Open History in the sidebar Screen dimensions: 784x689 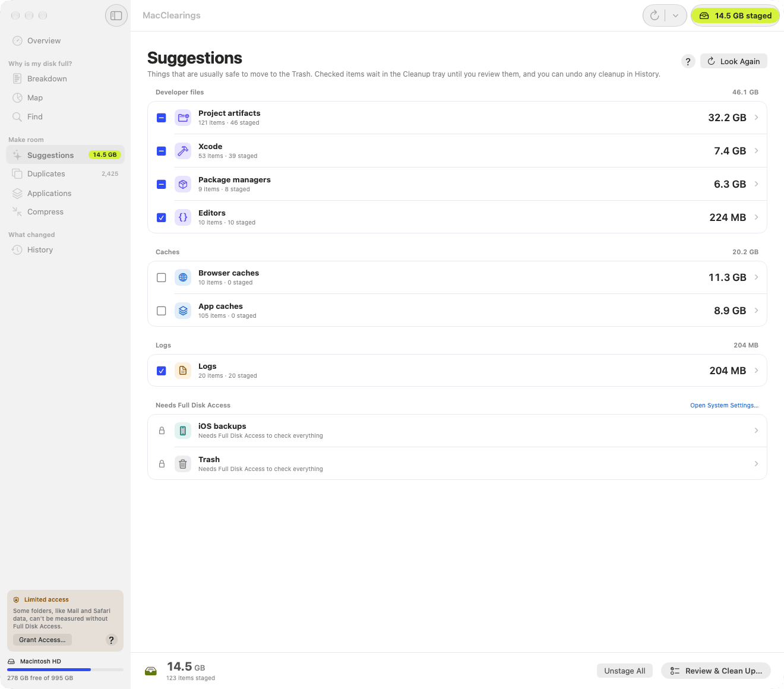pos(65,250)
